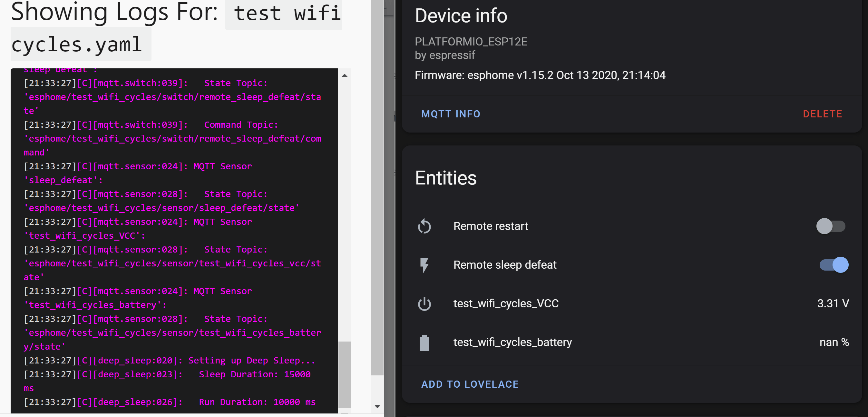
Task: Click ADD TO LOVELACE
Action: pos(470,384)
